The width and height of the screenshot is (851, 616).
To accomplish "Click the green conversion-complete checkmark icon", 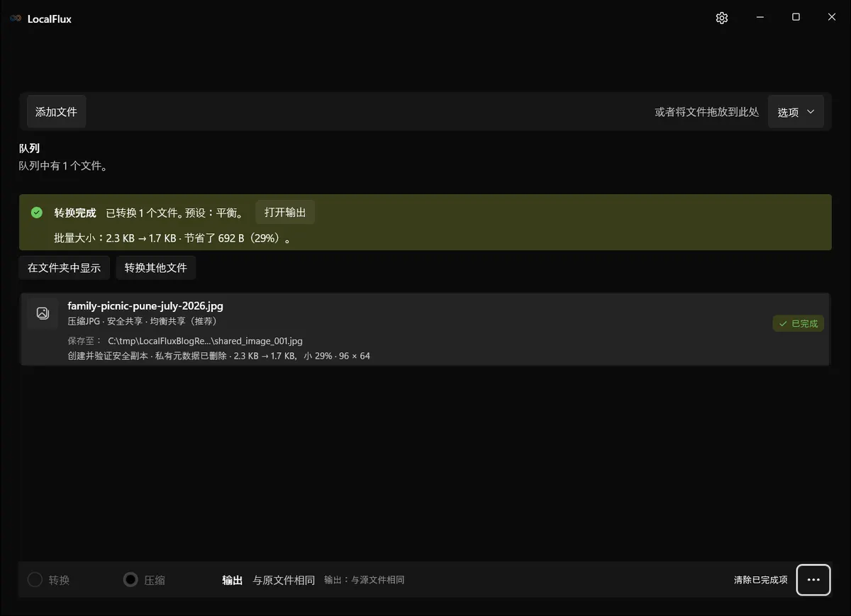I will [x=37, y=213].
